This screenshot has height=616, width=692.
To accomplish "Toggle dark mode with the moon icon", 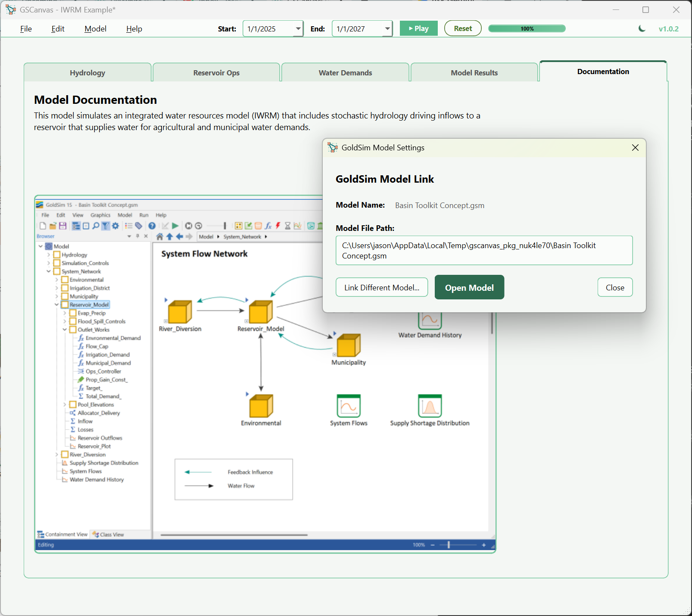I will (642, 28).
